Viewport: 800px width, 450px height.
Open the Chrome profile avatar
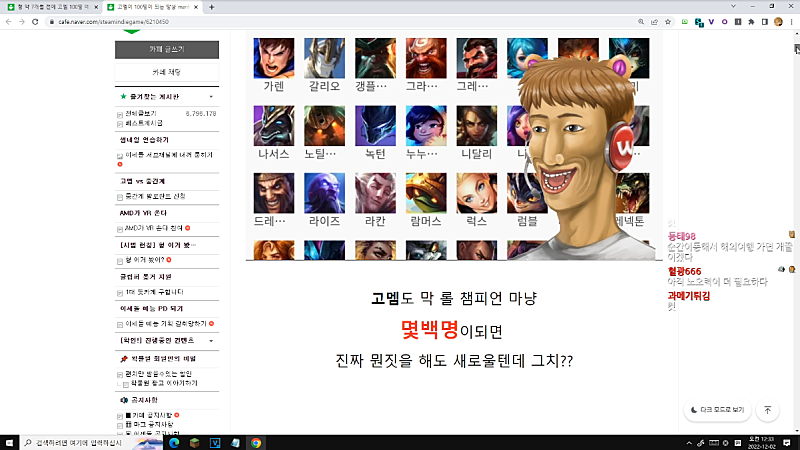(778, 22)
